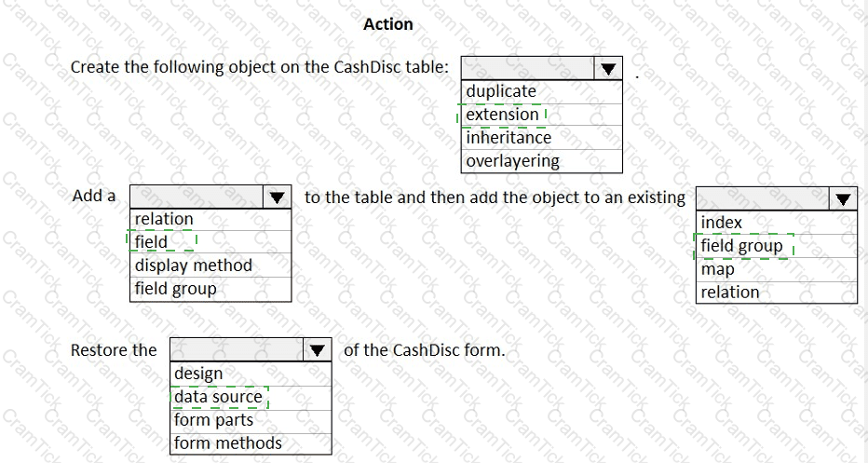The height and width of the screenshot is (463, 868).
Task: Pick 'relation' in the existing-object list
Action: [x=730, y=292]
